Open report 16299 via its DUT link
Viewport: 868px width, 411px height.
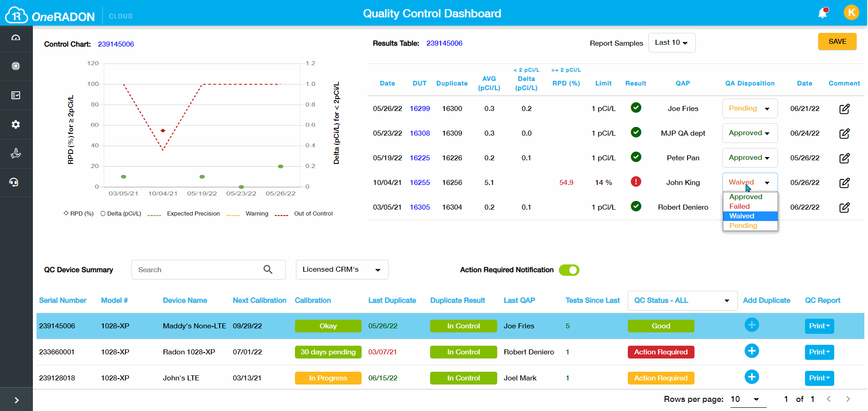420,108
